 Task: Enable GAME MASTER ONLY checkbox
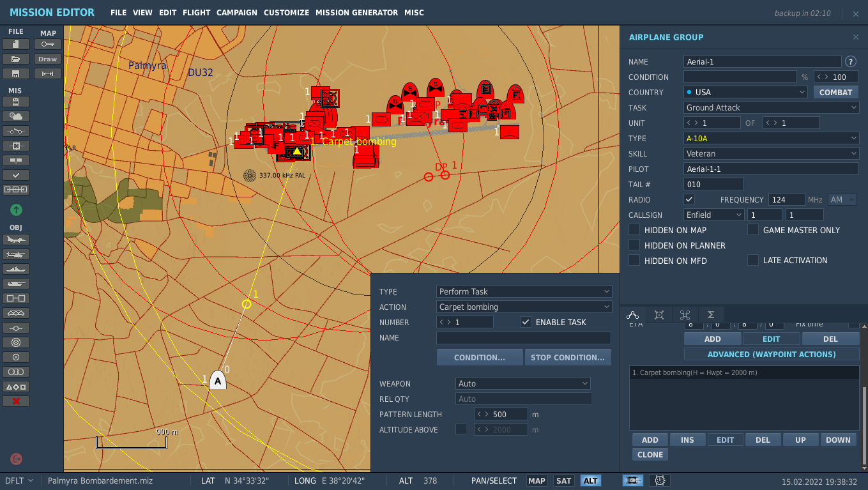tap(753, 230)
